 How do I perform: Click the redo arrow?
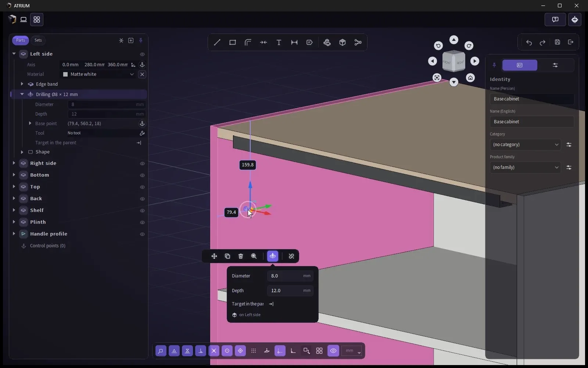tap(542, 42)
